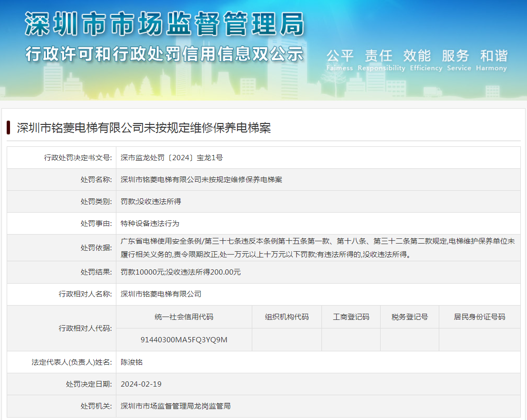Click the decision number 深市监龙处罚〔2024〕宝龙1号
Viewport: 527px width, 420px height.
coord(172,157)
